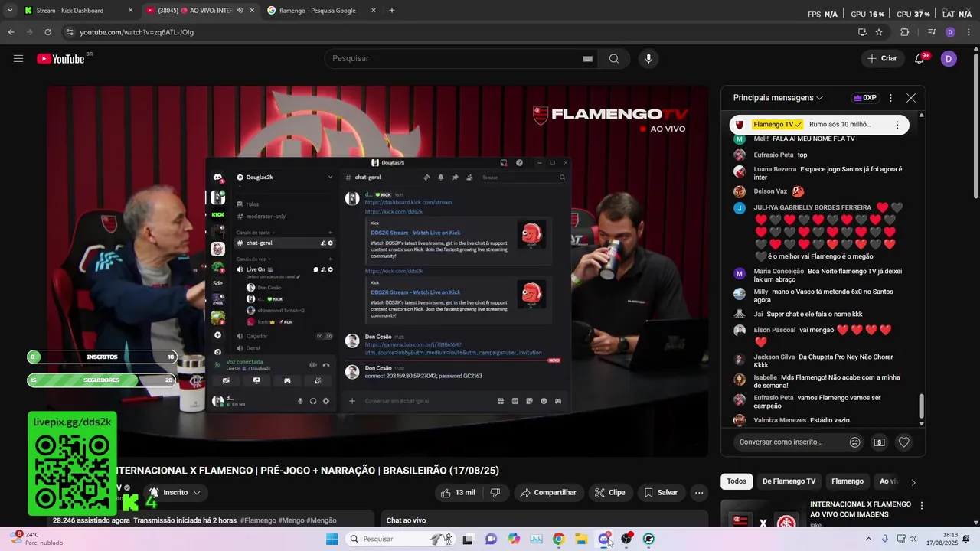
Task: Start voice search with microphone
Action: point(649,59)
